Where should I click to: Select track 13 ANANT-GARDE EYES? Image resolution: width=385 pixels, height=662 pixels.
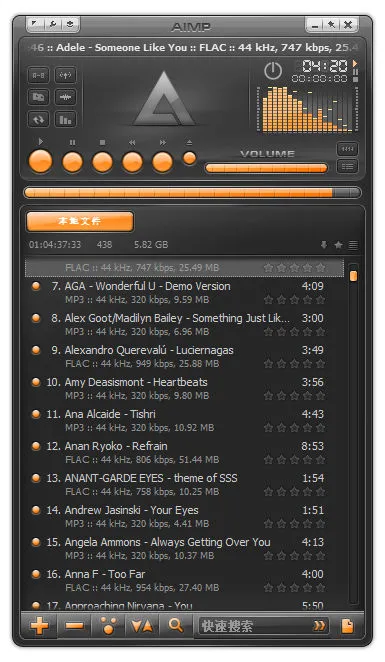184,485
